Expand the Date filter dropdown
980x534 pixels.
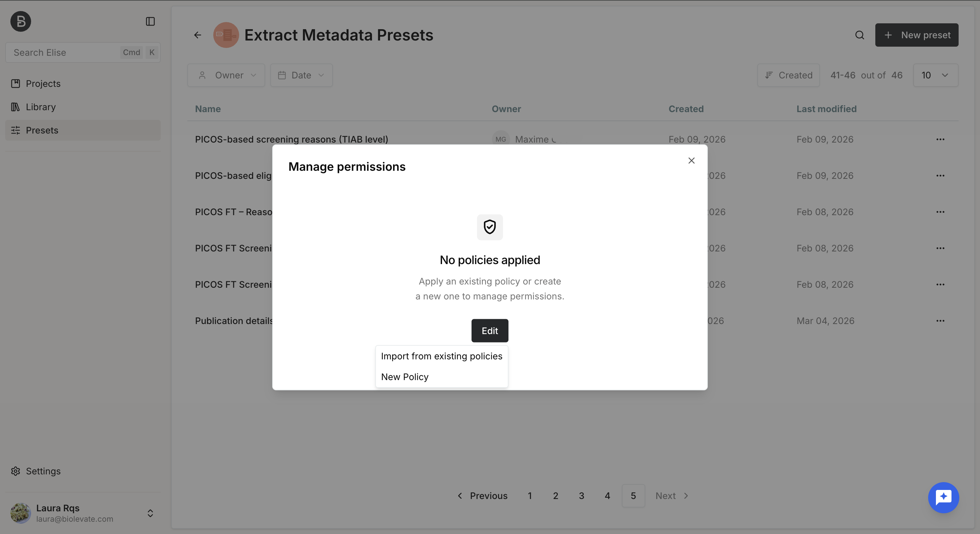click(x=301, y=75)
